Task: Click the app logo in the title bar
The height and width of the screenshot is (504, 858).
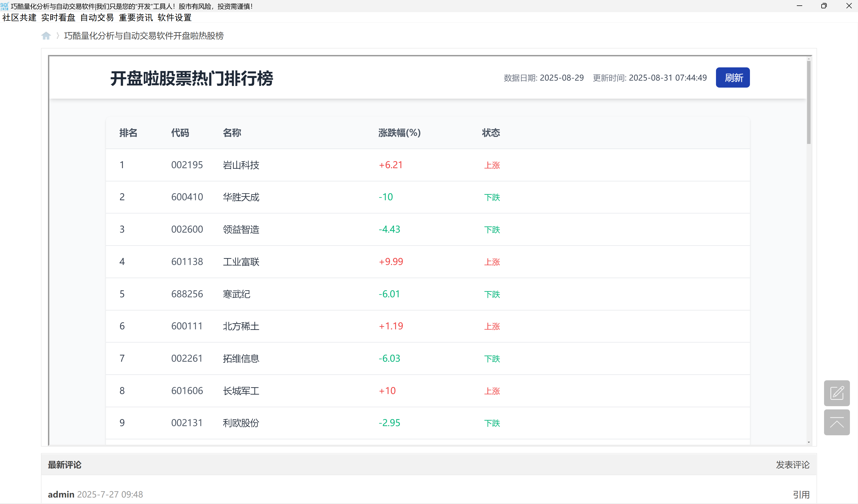Action: point(4,6)
